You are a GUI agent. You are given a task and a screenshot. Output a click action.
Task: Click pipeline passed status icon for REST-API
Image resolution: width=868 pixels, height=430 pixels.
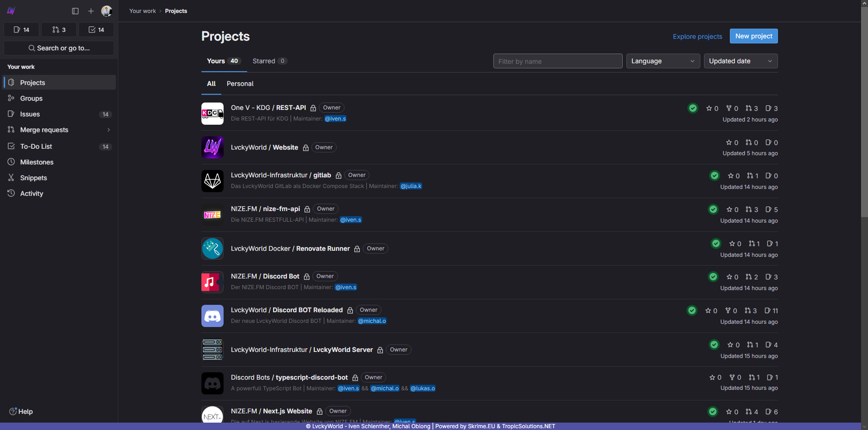[693, 108]
